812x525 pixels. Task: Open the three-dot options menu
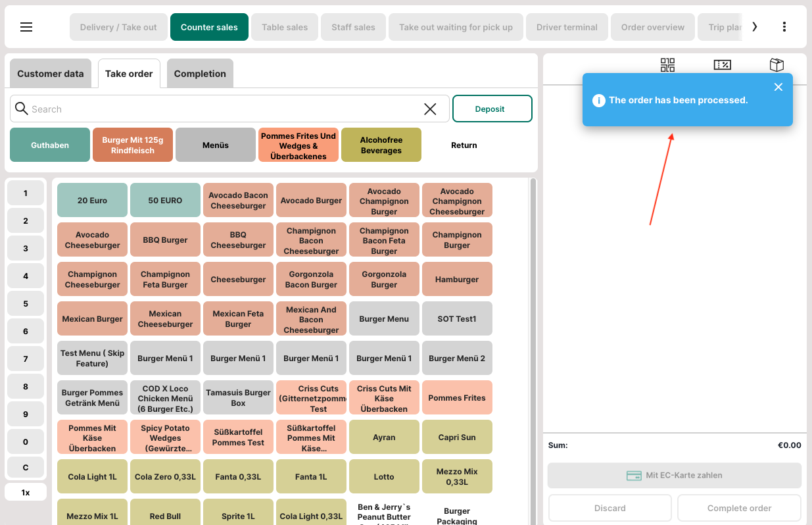tap(784, 27)
